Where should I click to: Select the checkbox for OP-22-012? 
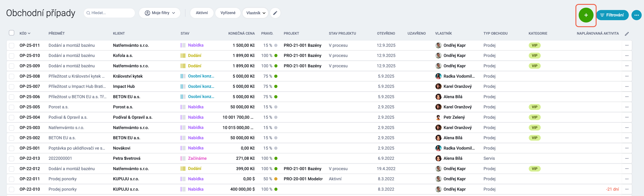click(x=11, y=169)
